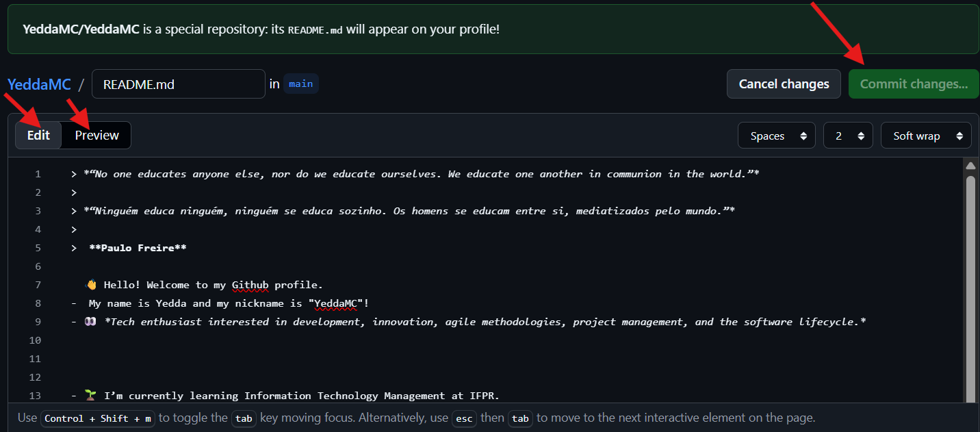Click the eyes emoji on line 9
Viewport: 980px width, 432px height.
pos(90,322)
